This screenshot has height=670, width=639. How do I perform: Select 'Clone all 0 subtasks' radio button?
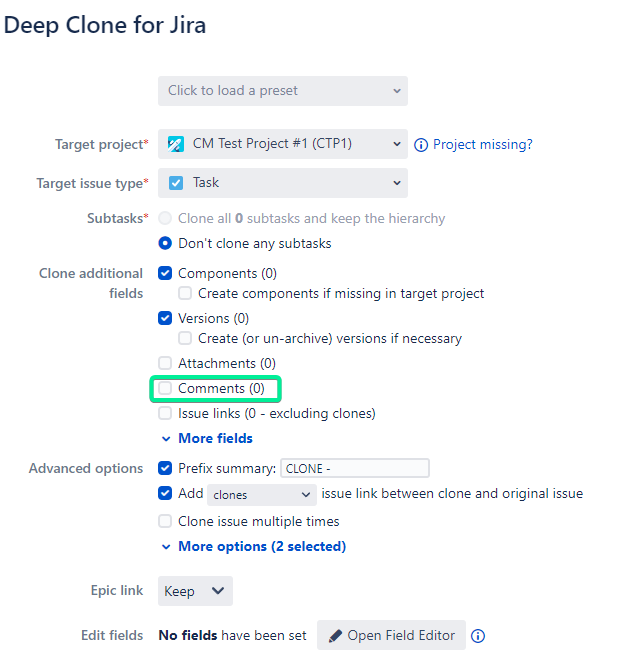pyautogui.click(x=165, y=218)
